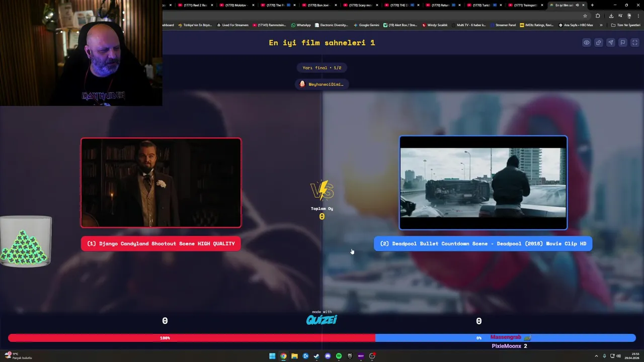Open the Alert Box / Stre... bookmark
This screenshot has height=362, width=644.
click(400, 25)
